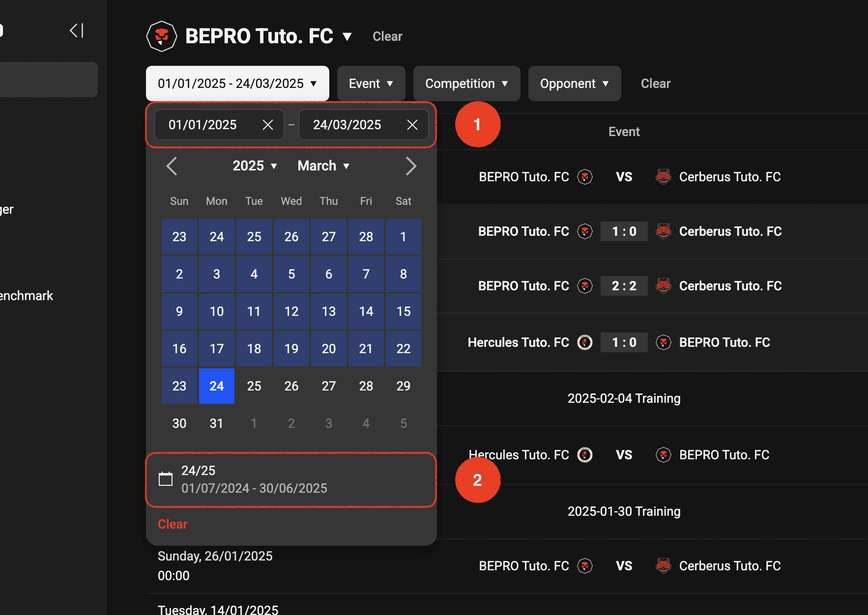
Task: Click the start date field 01/01/2025
Action: pos(219,125)
